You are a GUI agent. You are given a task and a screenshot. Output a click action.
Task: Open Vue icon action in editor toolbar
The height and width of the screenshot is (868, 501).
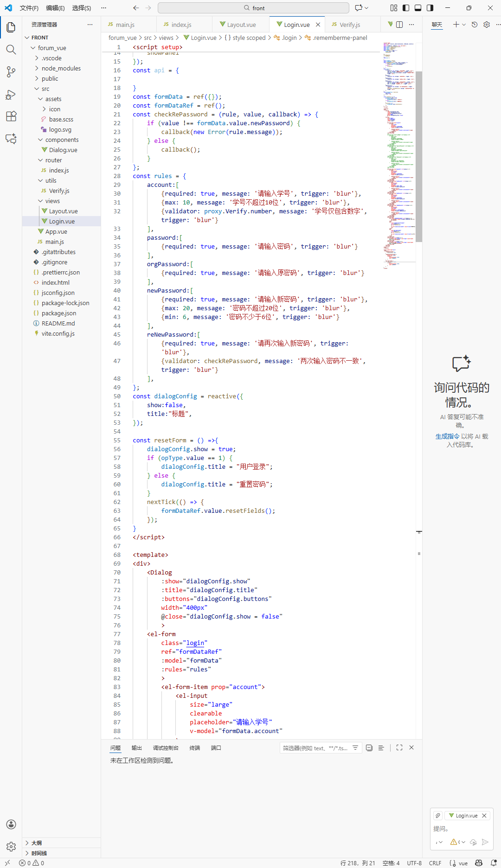(x=390, y=25)
